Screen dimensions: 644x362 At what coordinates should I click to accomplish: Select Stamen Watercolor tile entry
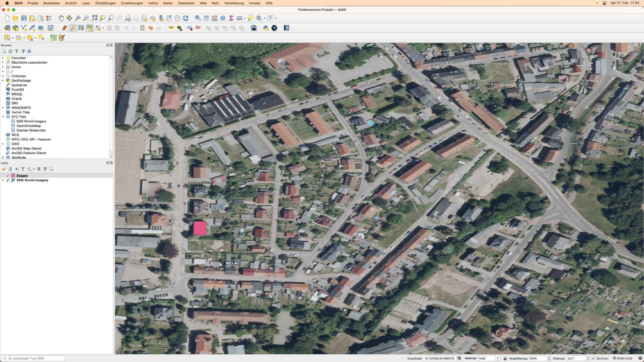click(x=31, y=130)
